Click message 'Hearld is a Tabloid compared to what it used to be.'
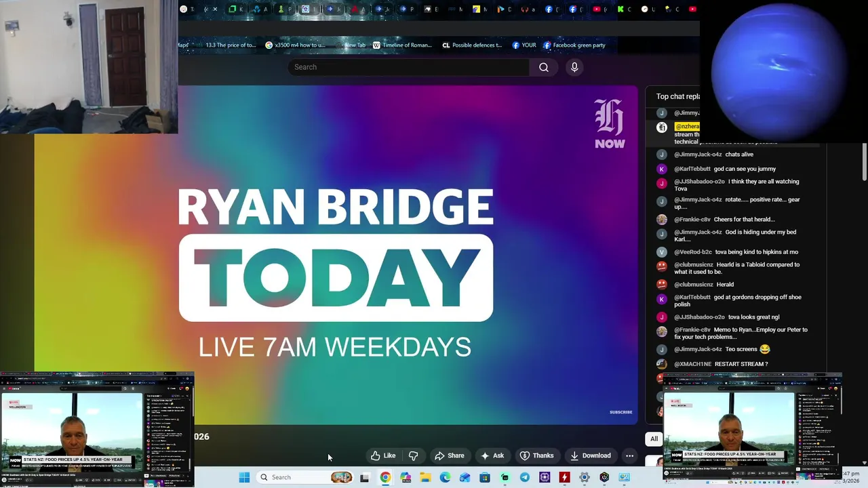868x488 pixels. coord(736,268)
